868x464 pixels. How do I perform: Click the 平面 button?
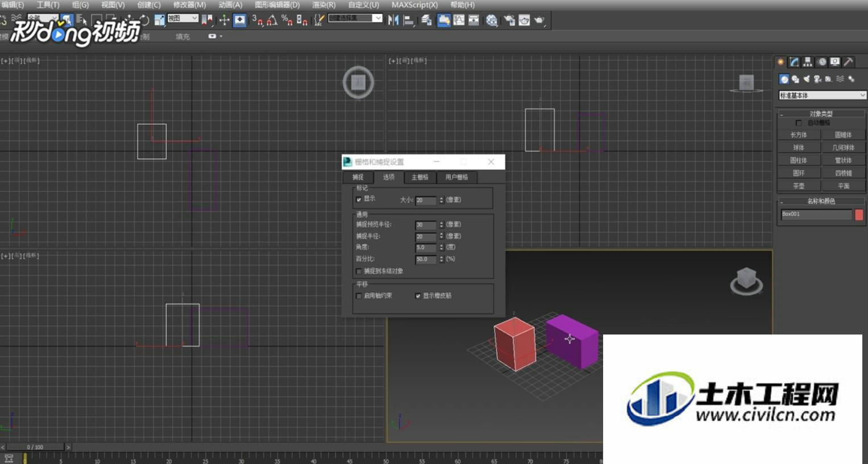point(844,186)
